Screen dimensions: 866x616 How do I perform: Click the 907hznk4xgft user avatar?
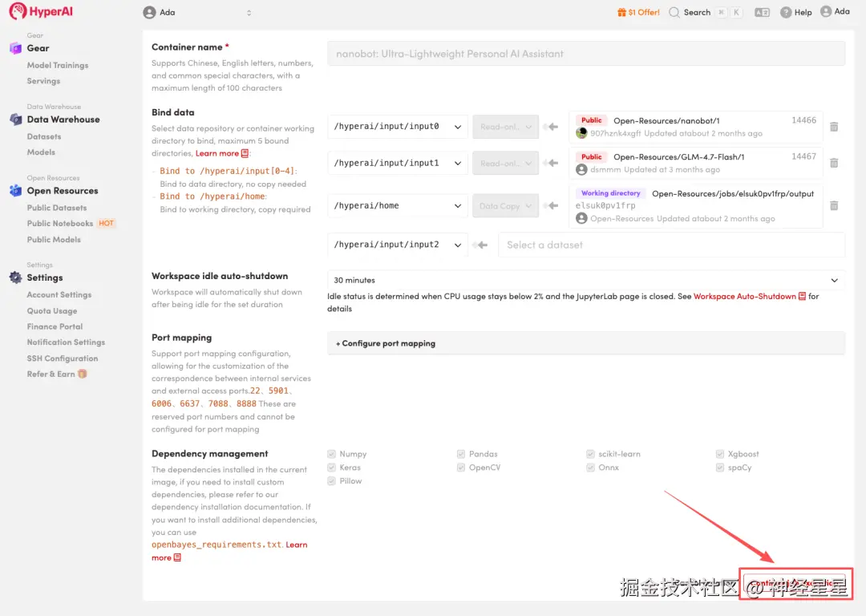pyautogui.click(x=581, y=133)
